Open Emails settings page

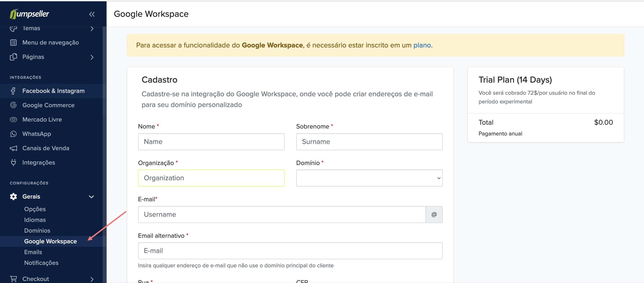point(33,252)
